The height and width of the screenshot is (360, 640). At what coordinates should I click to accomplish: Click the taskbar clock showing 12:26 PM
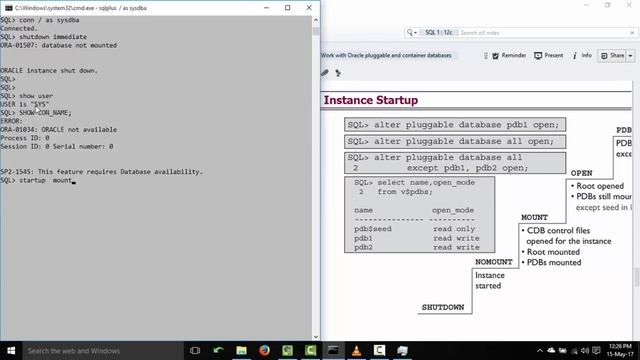620,351
